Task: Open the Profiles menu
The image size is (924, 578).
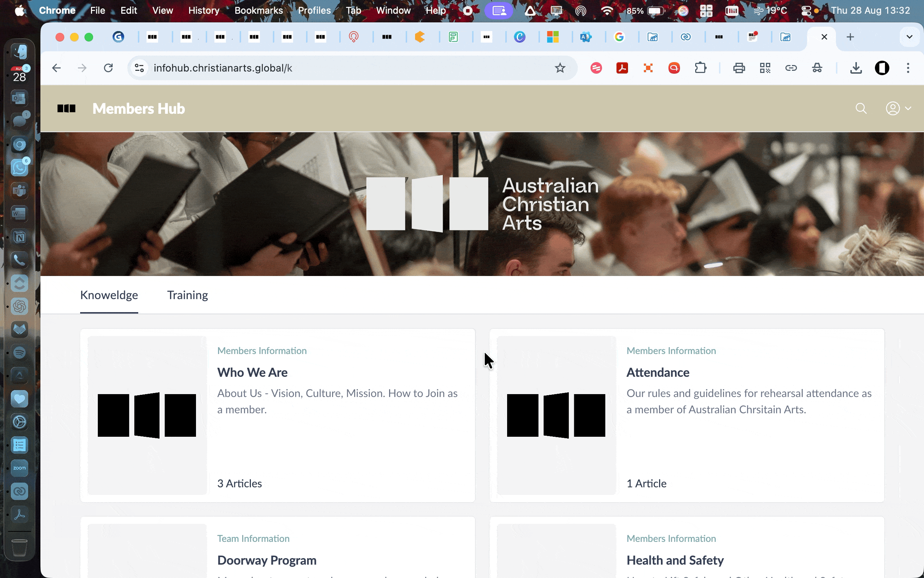Action: [x=314, y=10]
